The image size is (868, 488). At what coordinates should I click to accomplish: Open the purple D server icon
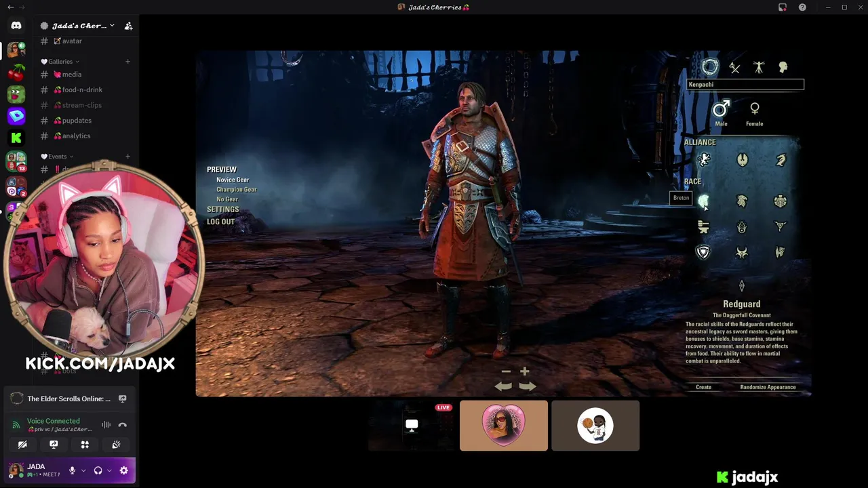coord(16,117)
